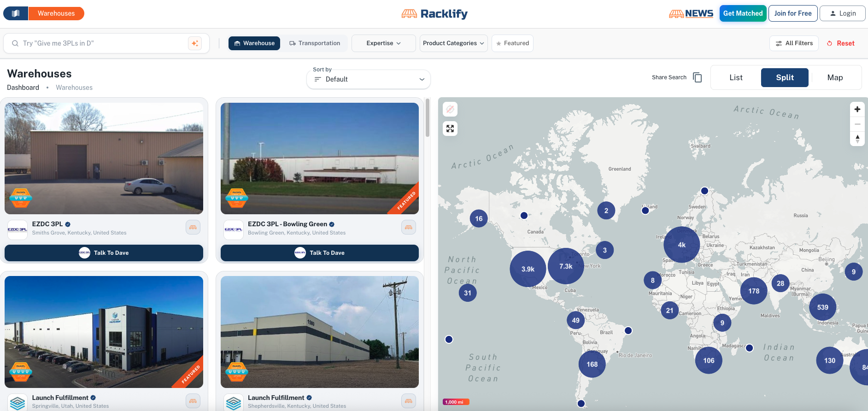Talk To Dave on Bowling Green card
This screenshot has height=411, width=868.
[x=320, y=253]
